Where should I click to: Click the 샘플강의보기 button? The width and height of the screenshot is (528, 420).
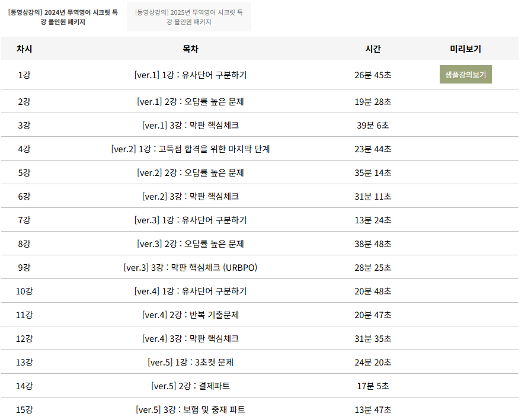coord(465,75)
